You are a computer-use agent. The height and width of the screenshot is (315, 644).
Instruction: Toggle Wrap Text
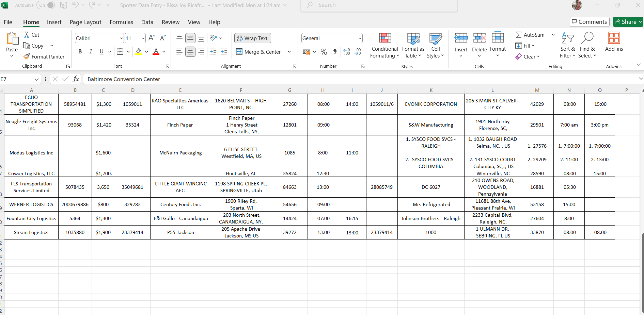pos(252,38)
